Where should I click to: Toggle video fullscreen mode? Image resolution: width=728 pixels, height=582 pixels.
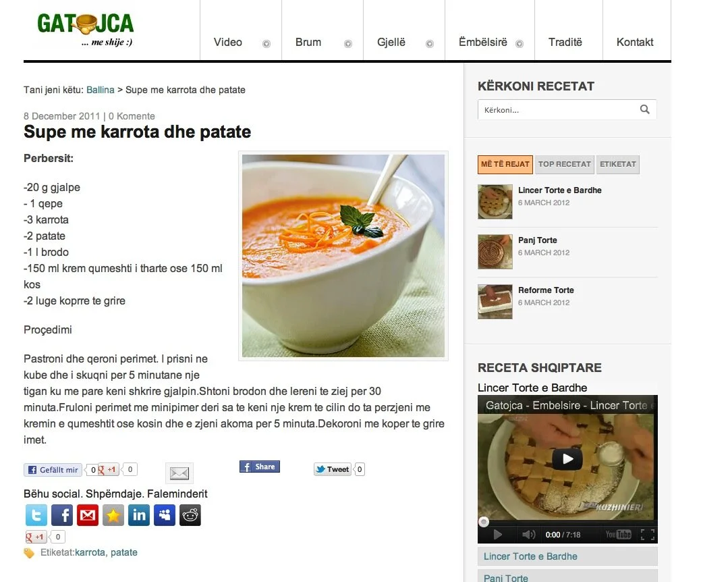coord(648,535)
